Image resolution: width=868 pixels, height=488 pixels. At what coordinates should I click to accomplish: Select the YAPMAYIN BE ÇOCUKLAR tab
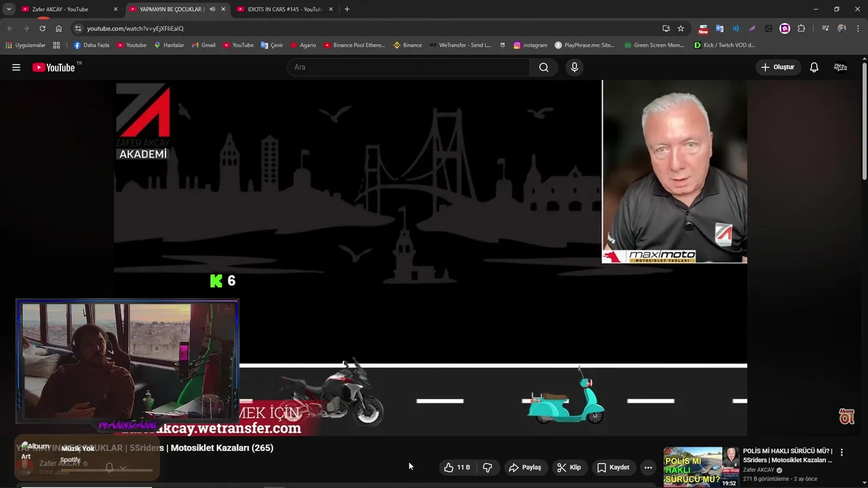171,9
